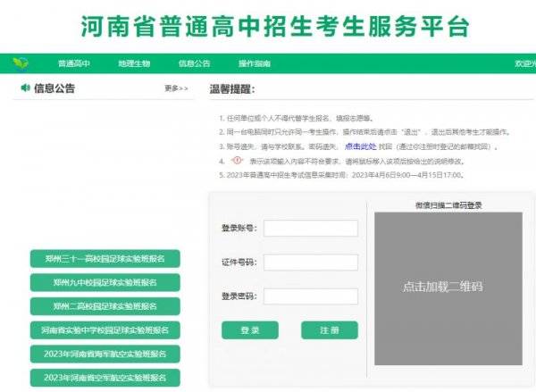Screen dimensions: 536x392
Task: Load the QR code via 点击加载二维码
Action: tap(448, 288)
